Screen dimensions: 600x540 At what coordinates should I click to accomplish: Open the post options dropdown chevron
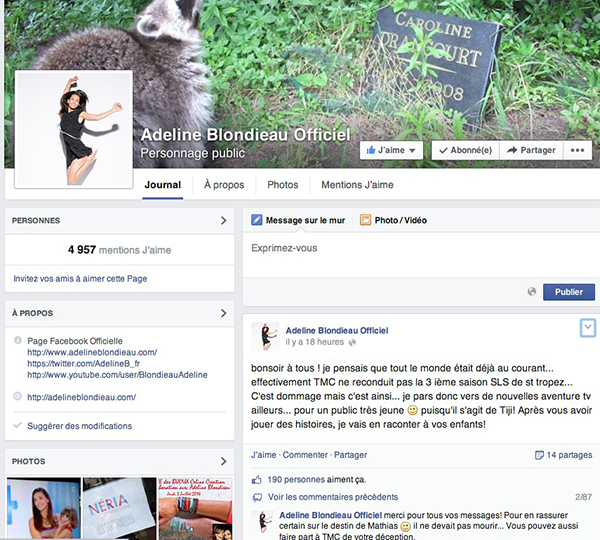click(x=588, y=328)
